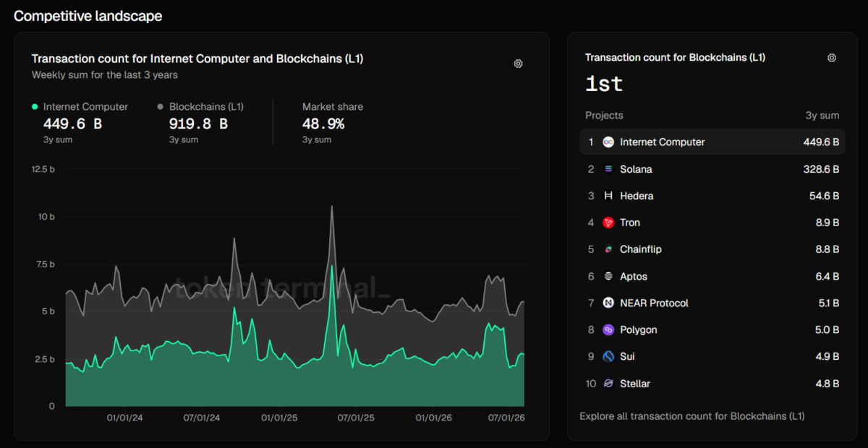Viewport: 868px width, 448px height.
Task: Click the 01/01/25 x-axis label
Action: click(279, 418)
